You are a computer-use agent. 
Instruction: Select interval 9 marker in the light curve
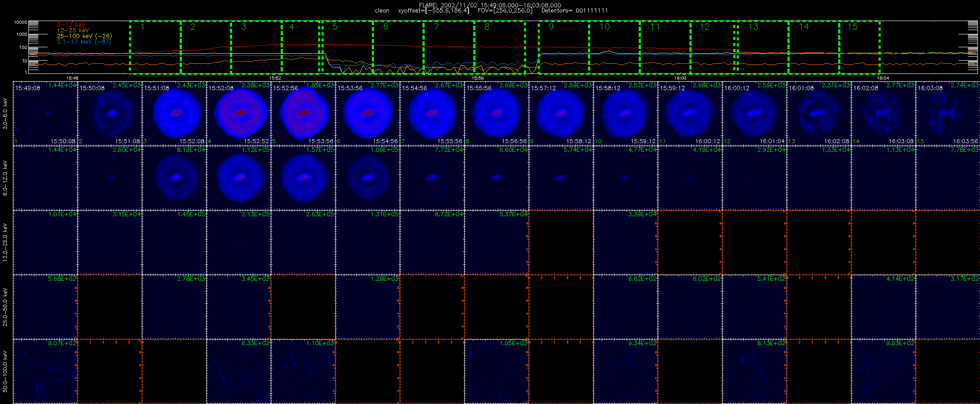[x=551, y=27]
